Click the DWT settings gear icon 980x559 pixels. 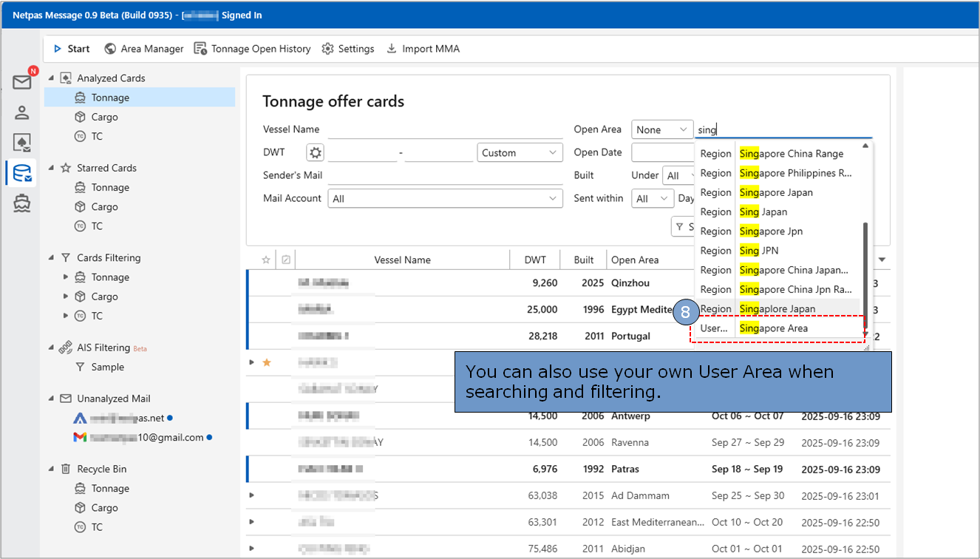(x=316, y=153)
